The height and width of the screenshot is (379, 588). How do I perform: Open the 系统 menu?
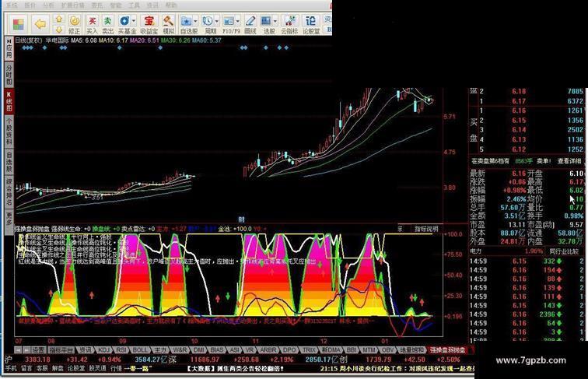pyautogui.click(x=12, y=5)
